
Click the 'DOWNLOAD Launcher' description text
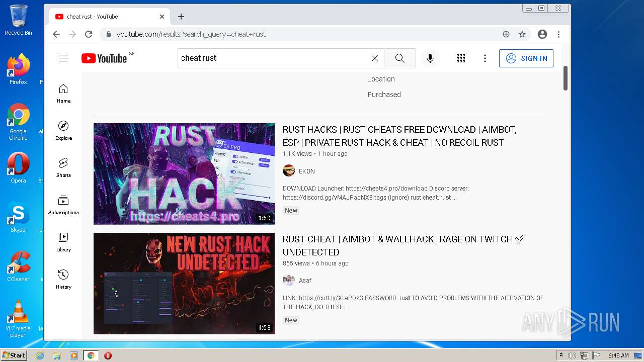coord(376,193)
